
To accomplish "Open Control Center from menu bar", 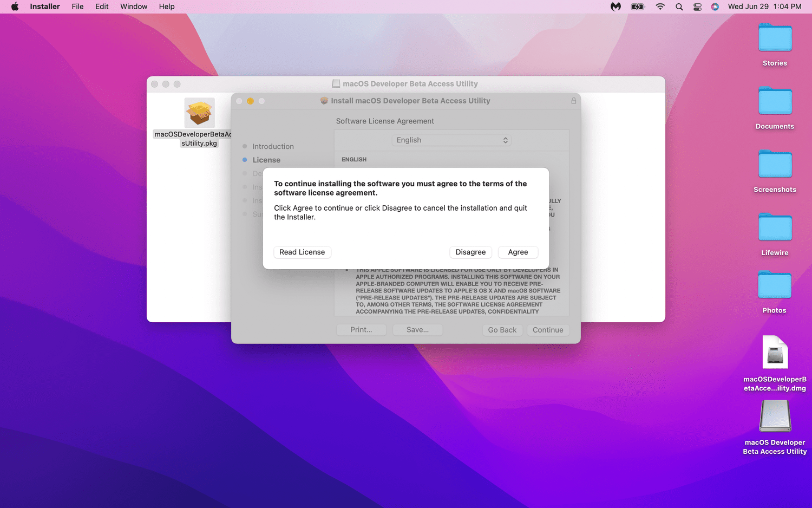I will [697, 6].
